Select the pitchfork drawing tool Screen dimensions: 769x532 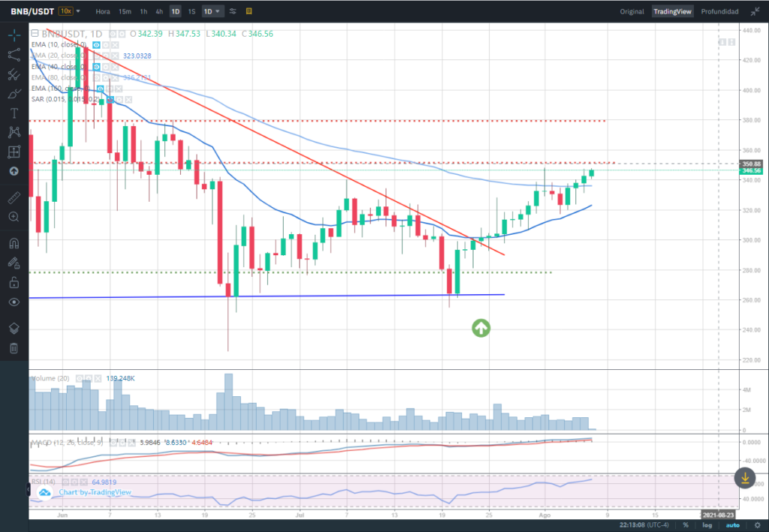pos(14,74)
